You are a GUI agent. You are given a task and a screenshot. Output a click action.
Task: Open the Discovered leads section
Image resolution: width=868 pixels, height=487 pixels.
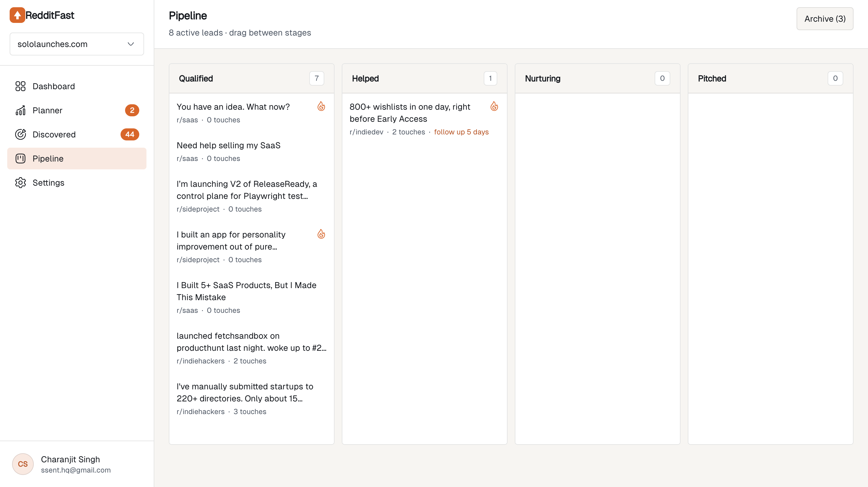77,134
